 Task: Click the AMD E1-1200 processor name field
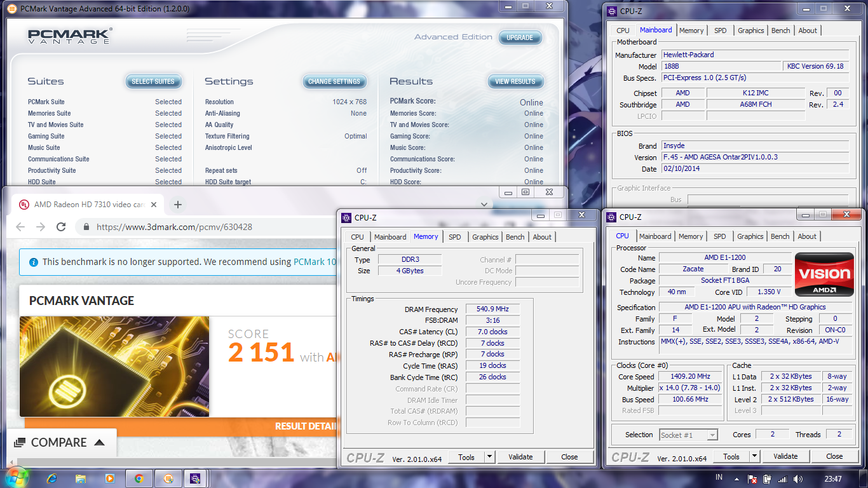coord(726,257)
